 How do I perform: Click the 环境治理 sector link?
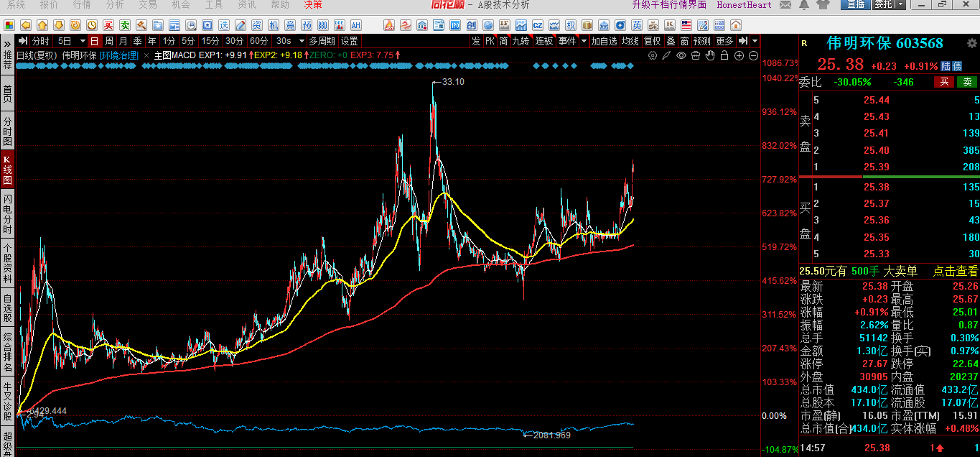tap(118, 55)
